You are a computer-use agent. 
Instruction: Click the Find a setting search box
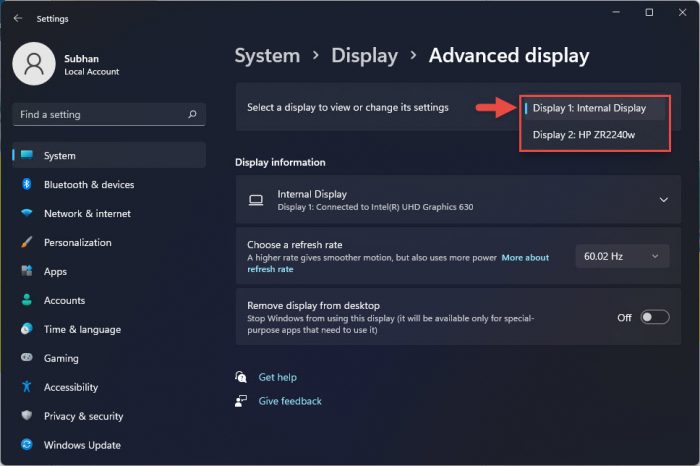pos(100,115)
